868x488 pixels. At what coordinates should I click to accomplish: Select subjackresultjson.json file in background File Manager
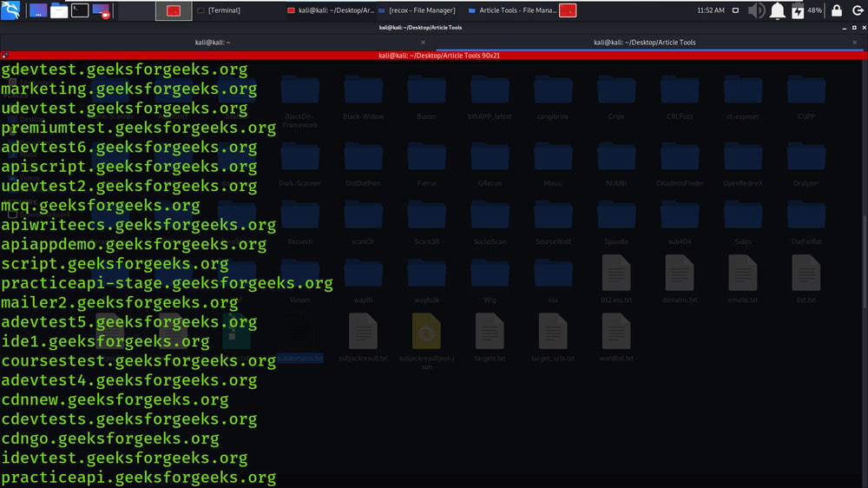pos(426,340)
